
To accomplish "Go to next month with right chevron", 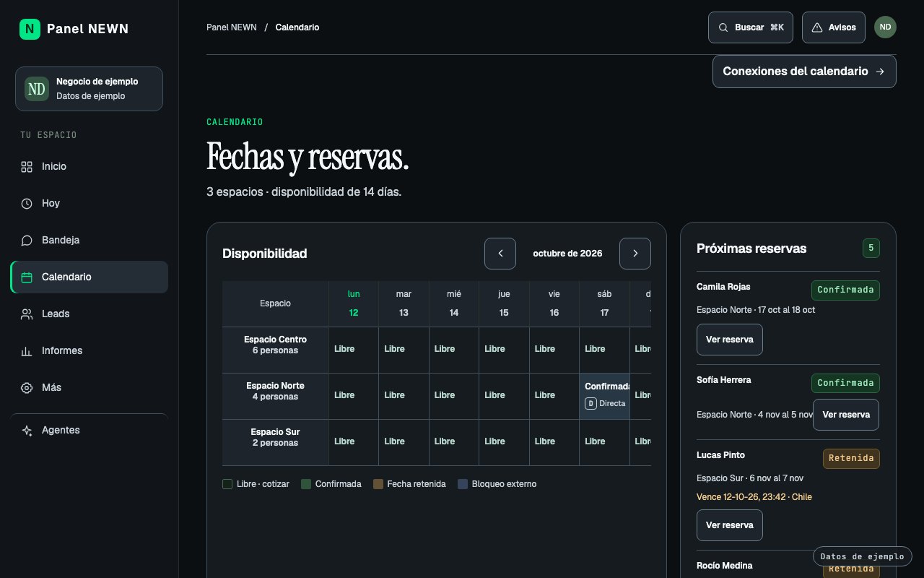I will pos(635,254).
